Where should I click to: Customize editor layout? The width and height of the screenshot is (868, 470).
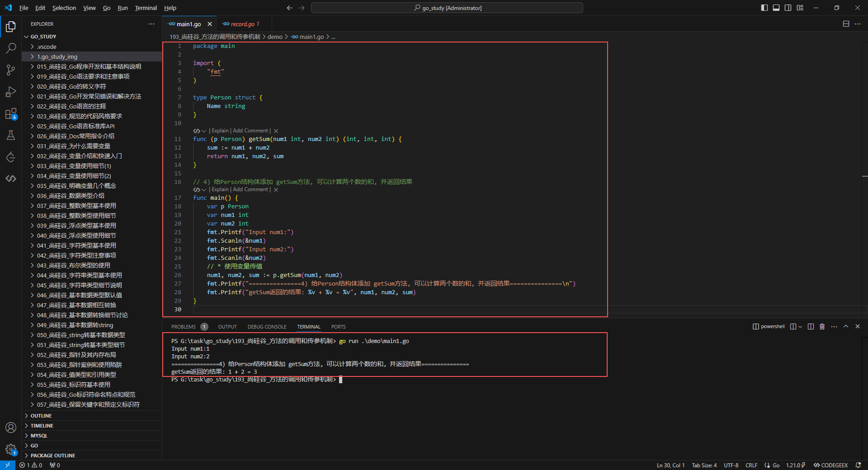click(x=800, y=8)
